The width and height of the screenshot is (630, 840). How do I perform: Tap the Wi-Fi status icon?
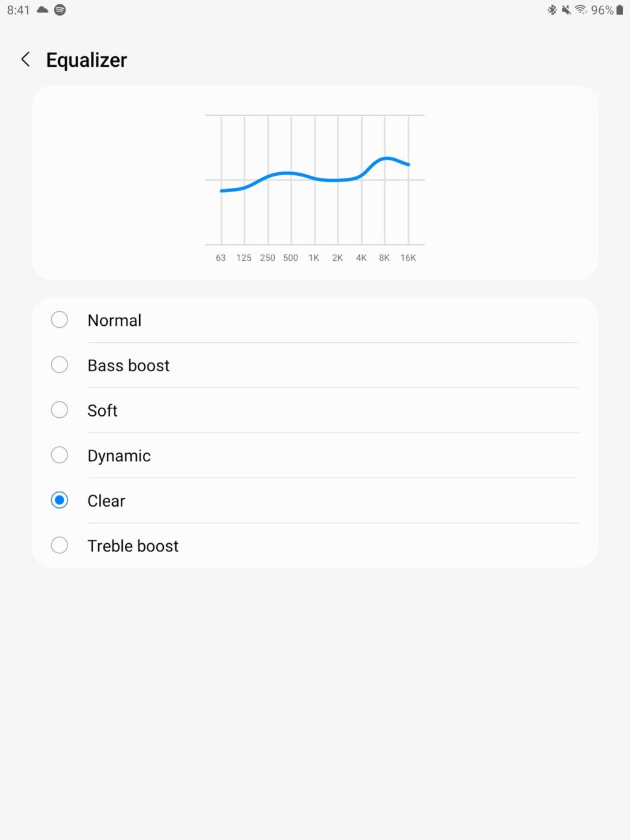click(581, 10)
